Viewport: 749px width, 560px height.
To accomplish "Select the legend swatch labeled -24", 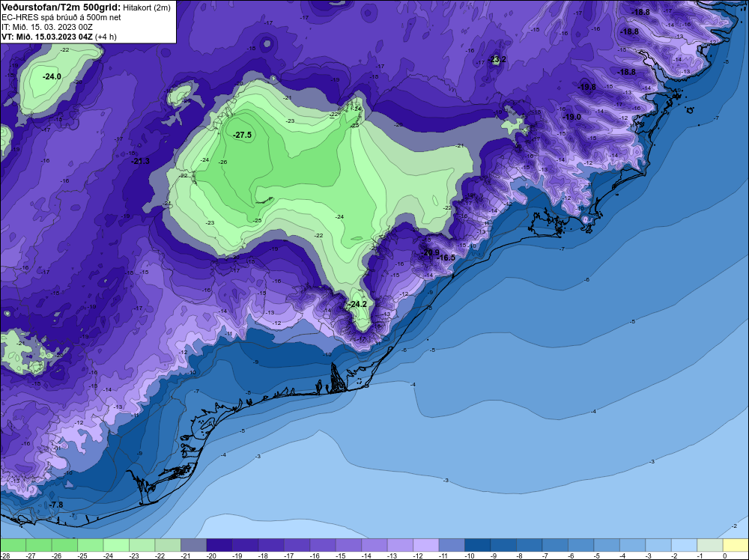I will click(116, 545).
